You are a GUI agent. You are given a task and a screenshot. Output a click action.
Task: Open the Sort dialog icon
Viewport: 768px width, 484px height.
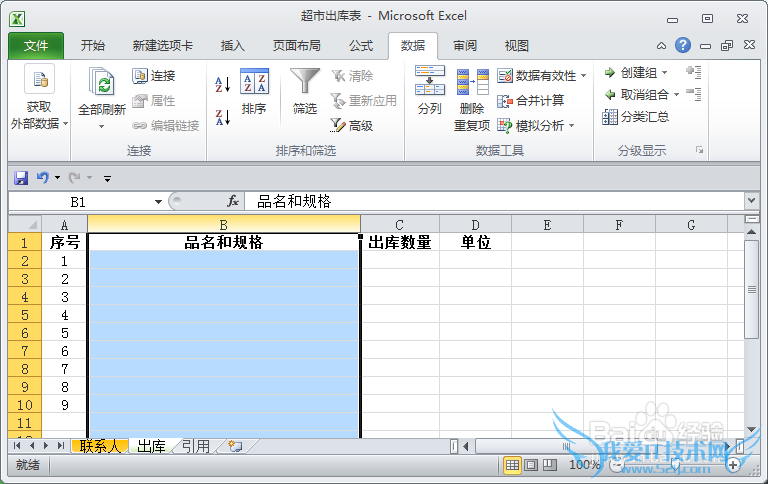254,81
